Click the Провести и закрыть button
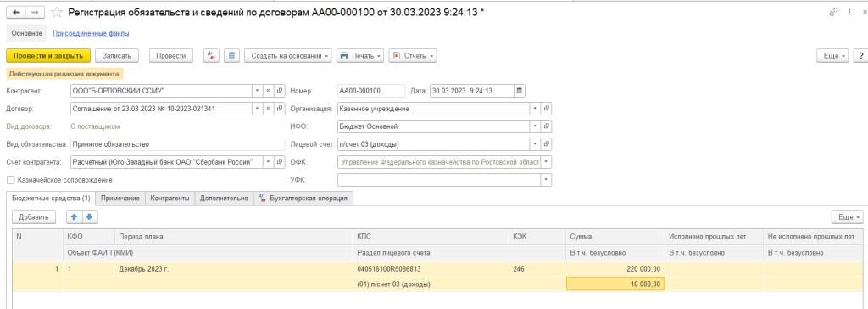This screenshot has height=309, width=868. [x=48, y=56]
